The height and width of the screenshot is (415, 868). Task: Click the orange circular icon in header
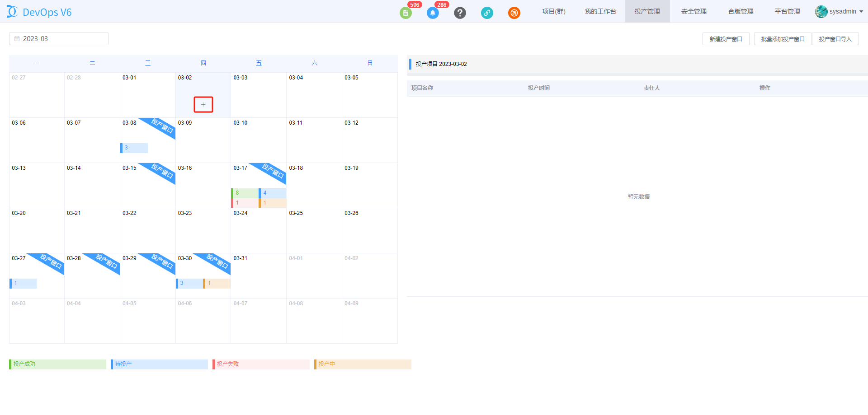click(514, 13)
